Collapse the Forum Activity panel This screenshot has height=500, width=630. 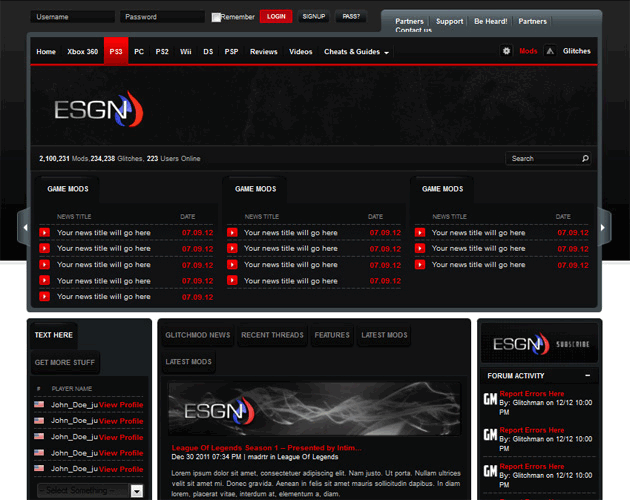(587, 376)
